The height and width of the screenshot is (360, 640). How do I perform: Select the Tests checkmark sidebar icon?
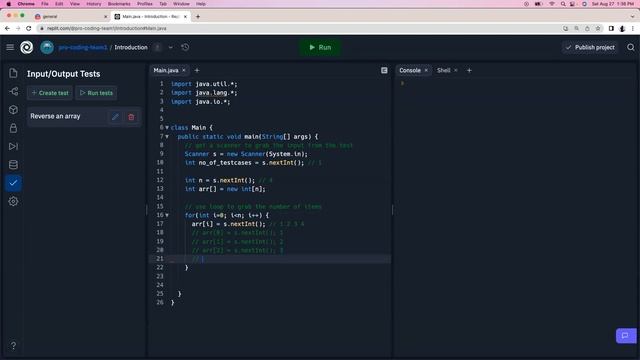click(x=13, y=183)
